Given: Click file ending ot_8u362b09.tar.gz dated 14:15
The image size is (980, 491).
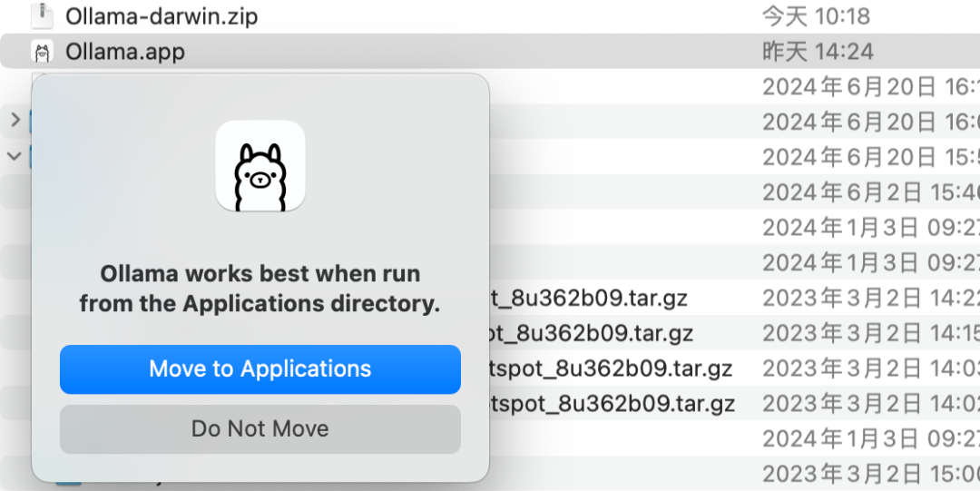Looking at the screenshot, I should (x=591, y=333).
